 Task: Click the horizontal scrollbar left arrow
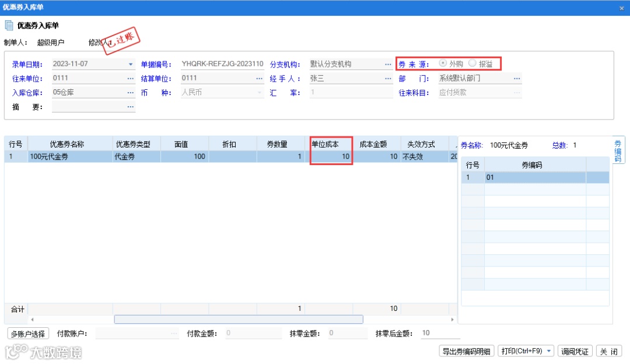[32, 320]
